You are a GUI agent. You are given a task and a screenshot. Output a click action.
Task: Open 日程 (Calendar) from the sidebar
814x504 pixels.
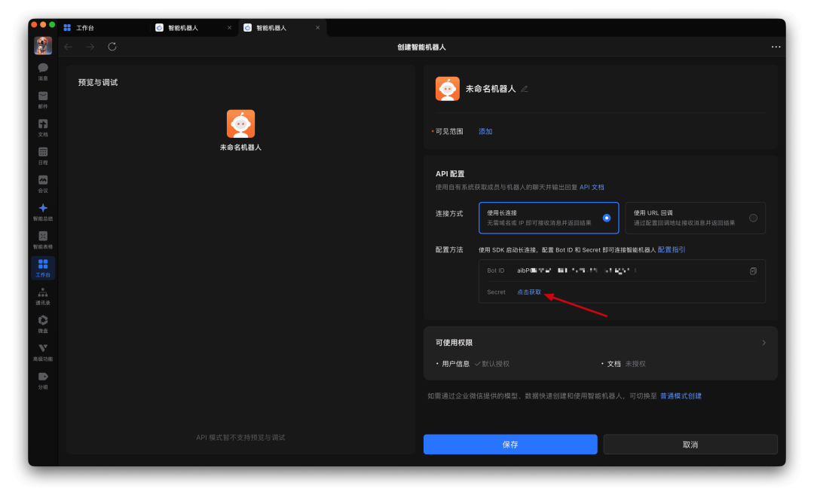tap(43, 156)
